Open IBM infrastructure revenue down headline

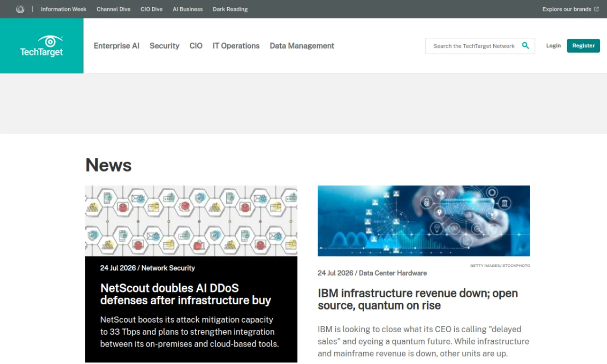point(418,299)
